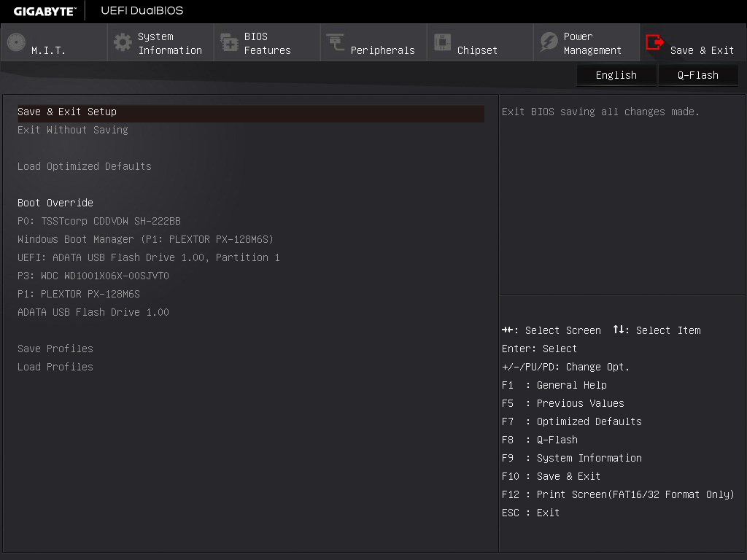Click the Peripherals connector icon
747x560 pixels.
(x=336, y=42)
